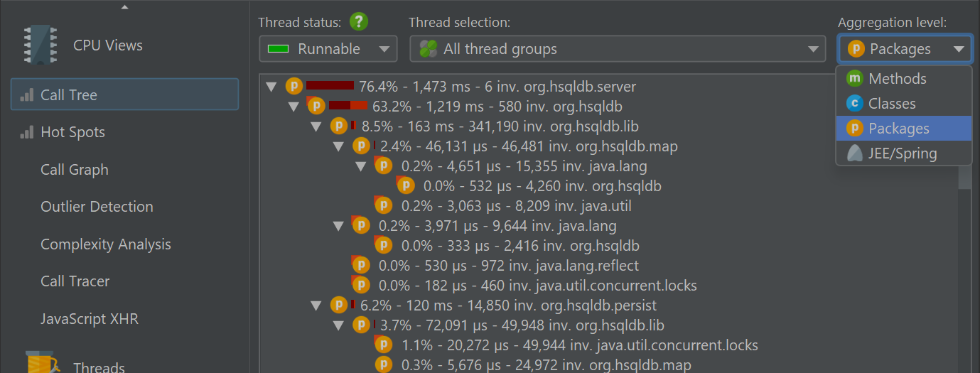
Task: Click package icon of 20,272 µs concurrent.locks row
Action: tap(383, 345)
